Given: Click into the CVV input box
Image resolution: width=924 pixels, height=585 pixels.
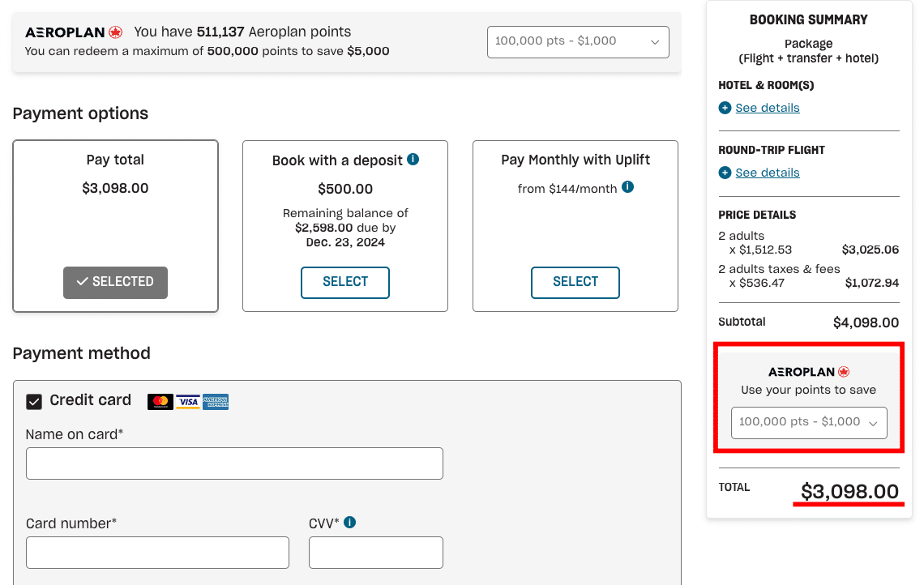Looking at the screenshot, I should pos(376,553).
